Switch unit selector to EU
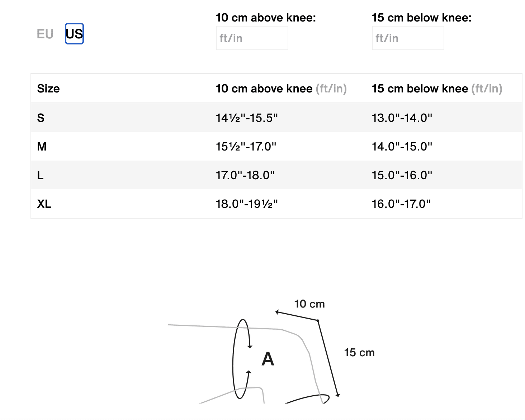 pos(45,34)
